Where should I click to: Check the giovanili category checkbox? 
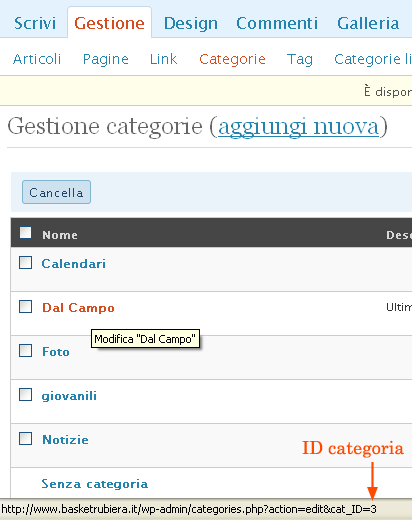point(26,394)
